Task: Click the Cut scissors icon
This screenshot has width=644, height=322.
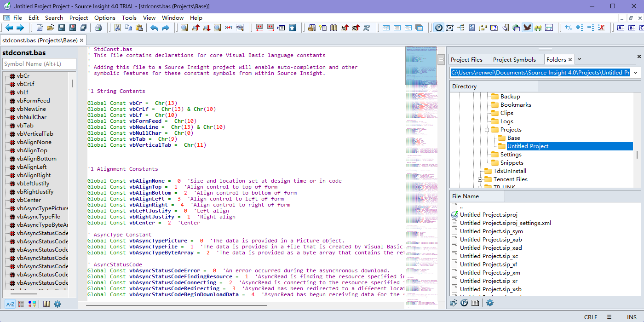Action: [117, 28]
